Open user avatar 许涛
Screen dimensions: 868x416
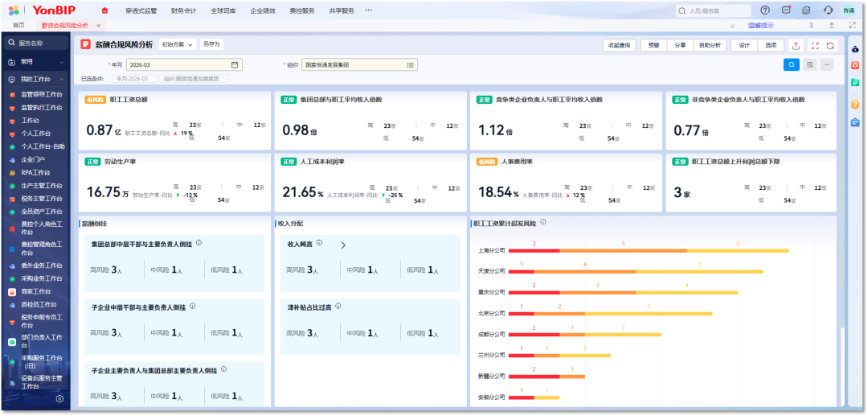point(849,10)
